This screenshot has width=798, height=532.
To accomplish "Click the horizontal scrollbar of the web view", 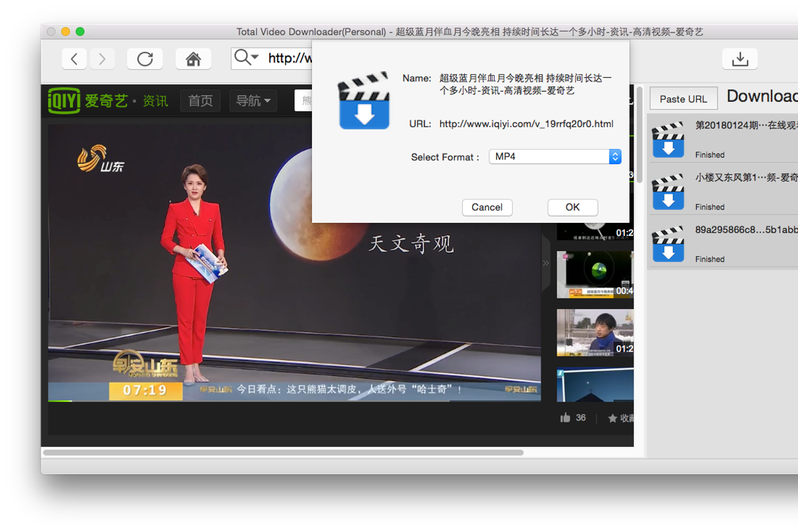I will (x=283, y=452).
